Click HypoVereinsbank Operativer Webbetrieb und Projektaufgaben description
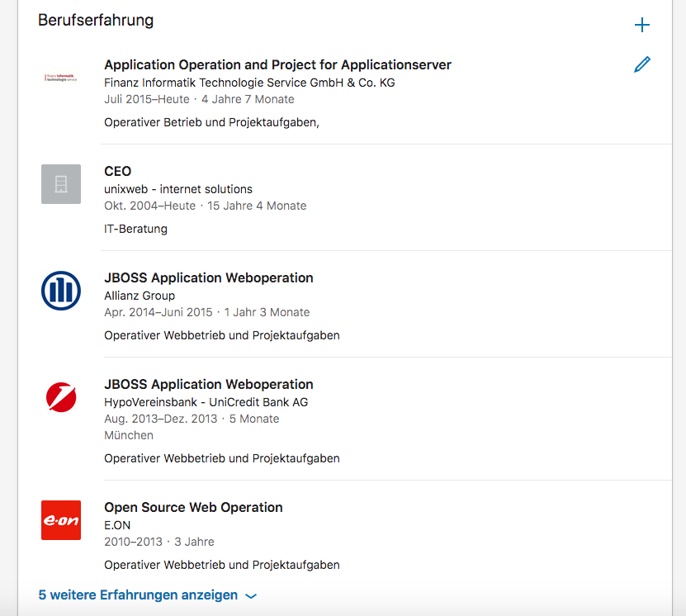The image size is (686, 616). pyautogui.click(x=222, y=458)
